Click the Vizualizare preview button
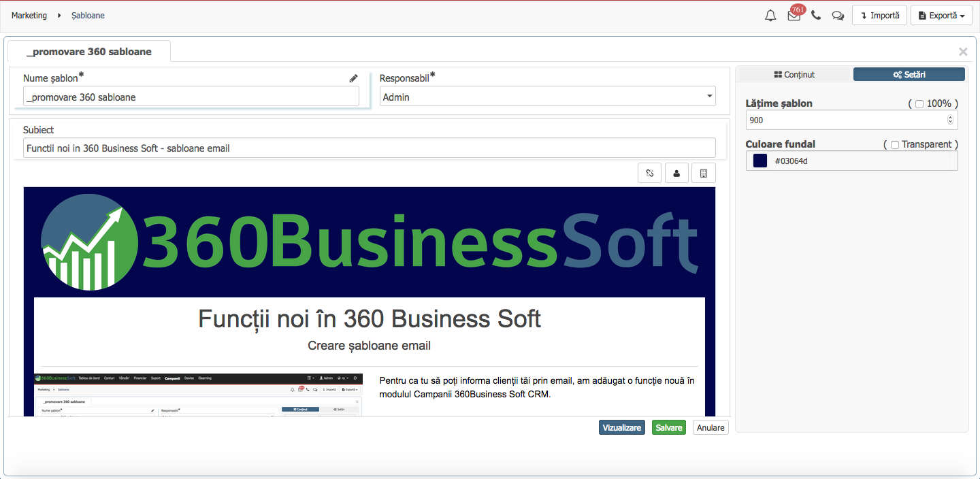Image resolution: width=980 pixels, height=479 pixels. click(622, 427)
